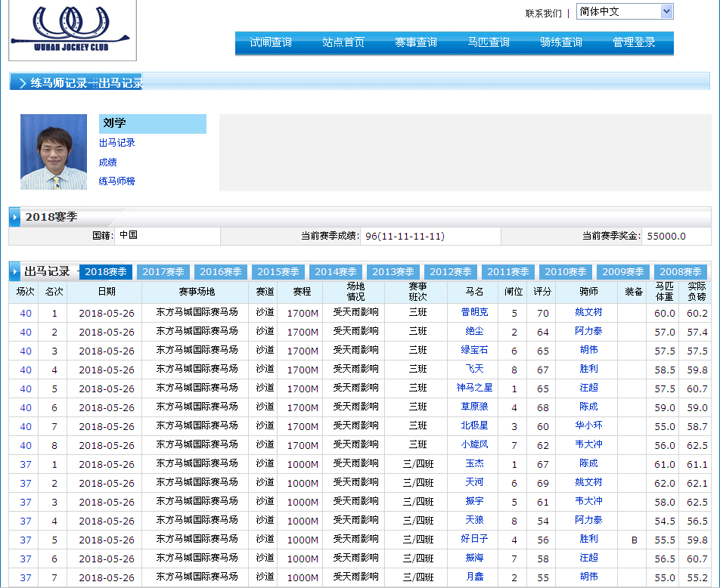Switch to the 2013赛季 tab
This screenshot has width=720, height=588.
tap(393, 272)
